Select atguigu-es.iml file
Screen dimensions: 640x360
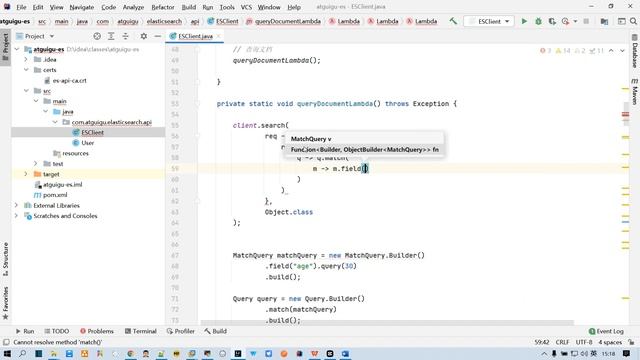62,184
